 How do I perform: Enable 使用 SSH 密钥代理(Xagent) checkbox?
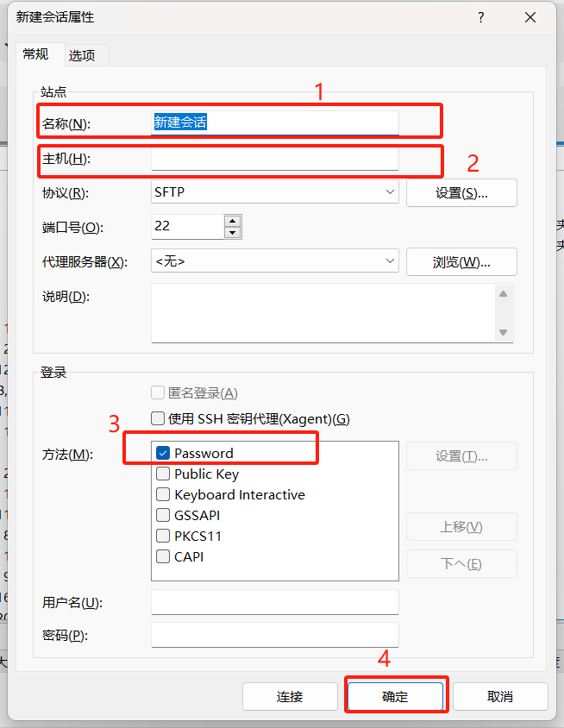tap(158, 418)
